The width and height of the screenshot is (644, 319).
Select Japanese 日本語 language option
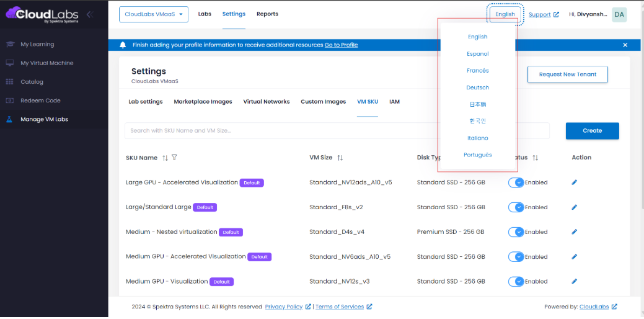click(478, 104)
